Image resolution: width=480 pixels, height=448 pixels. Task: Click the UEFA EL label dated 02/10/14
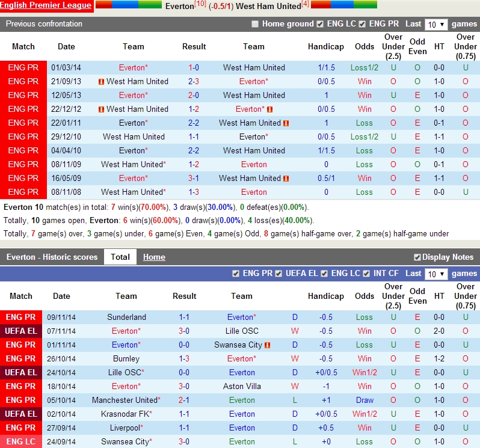coord(21,414)
